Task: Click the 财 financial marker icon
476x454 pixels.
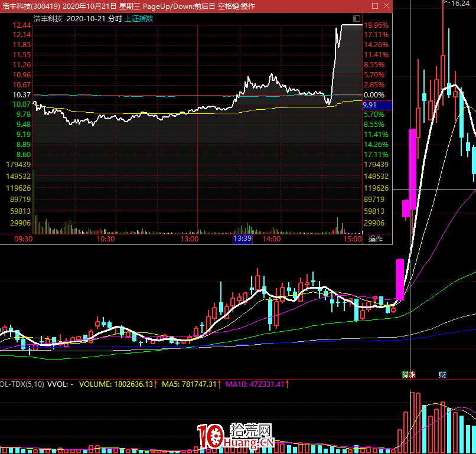Action: (442, 375)
